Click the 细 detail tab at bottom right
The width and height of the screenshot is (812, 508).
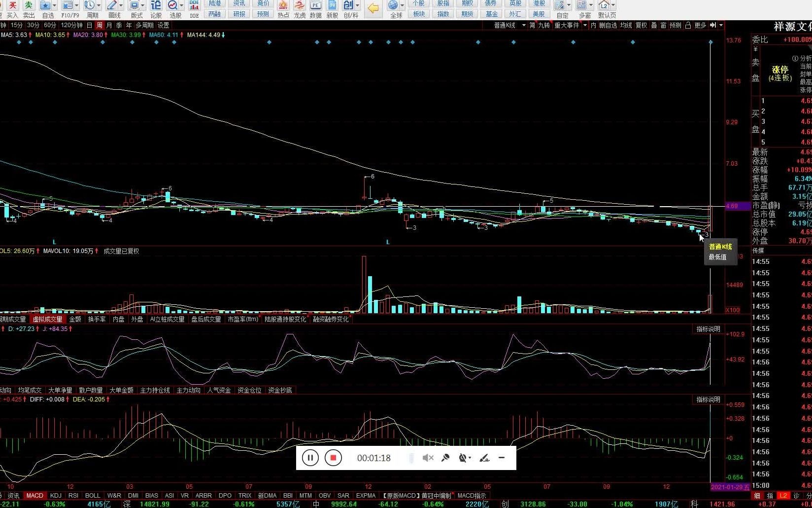click(758, 495)
